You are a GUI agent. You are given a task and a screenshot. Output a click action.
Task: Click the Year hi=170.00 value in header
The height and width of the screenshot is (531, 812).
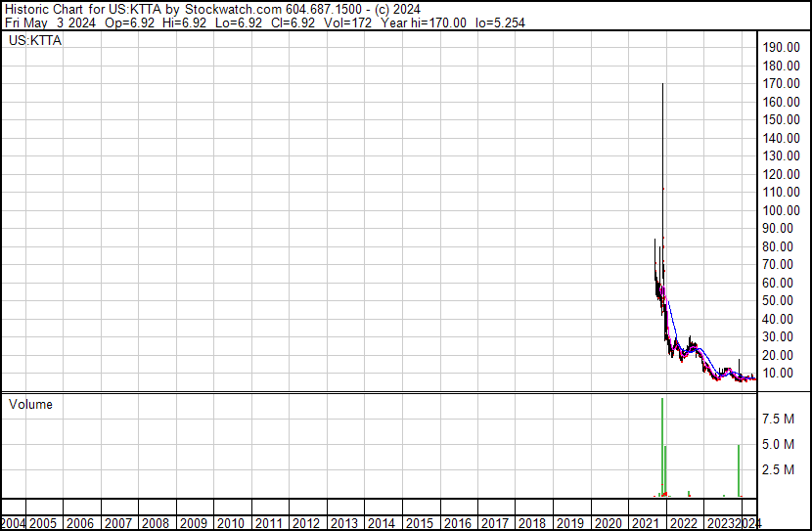point(424,22)
